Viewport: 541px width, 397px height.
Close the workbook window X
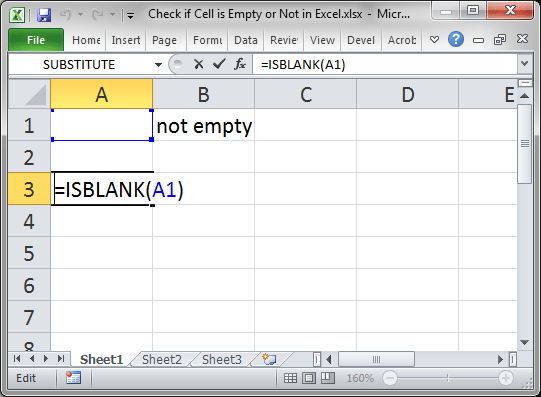(x=522, y=39)
